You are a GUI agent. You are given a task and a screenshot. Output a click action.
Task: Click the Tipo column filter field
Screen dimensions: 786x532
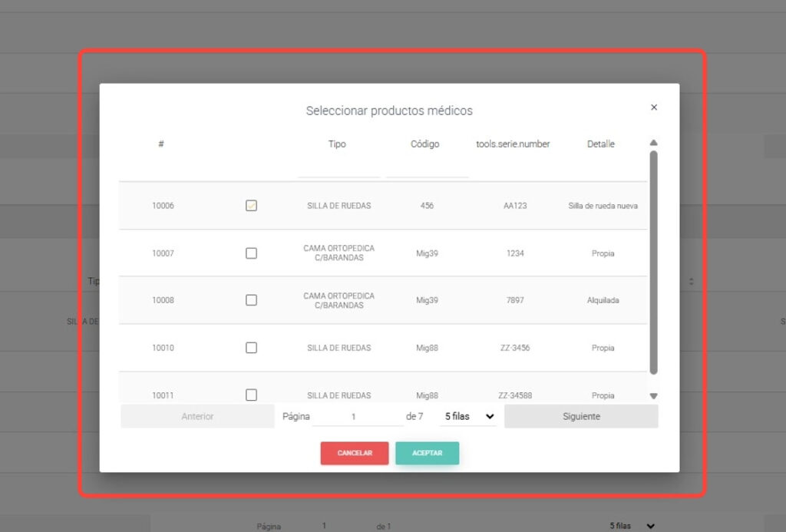338,169
